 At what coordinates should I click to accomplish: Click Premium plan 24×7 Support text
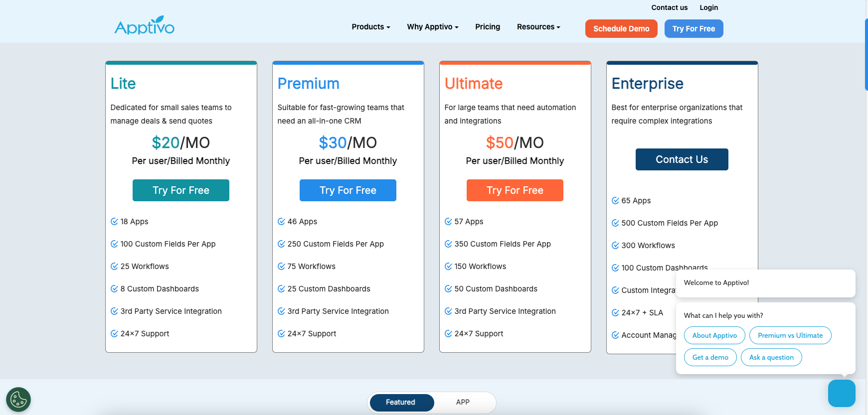[x=312, y=334]
